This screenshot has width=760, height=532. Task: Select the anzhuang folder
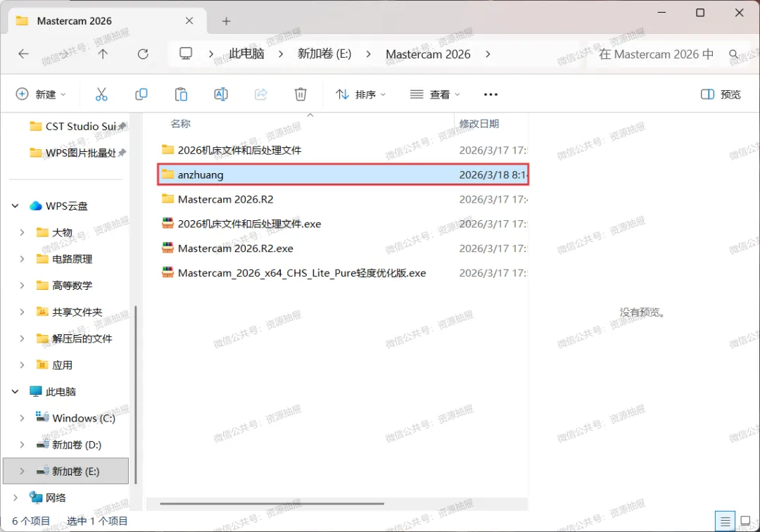(343, 175)
